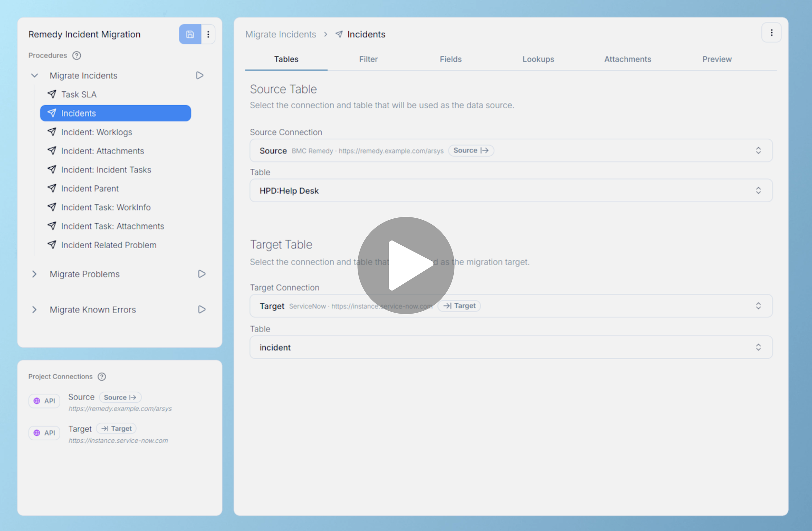Click the big video play overlay button
Screen dimensions: 812x531
point(406,265)
